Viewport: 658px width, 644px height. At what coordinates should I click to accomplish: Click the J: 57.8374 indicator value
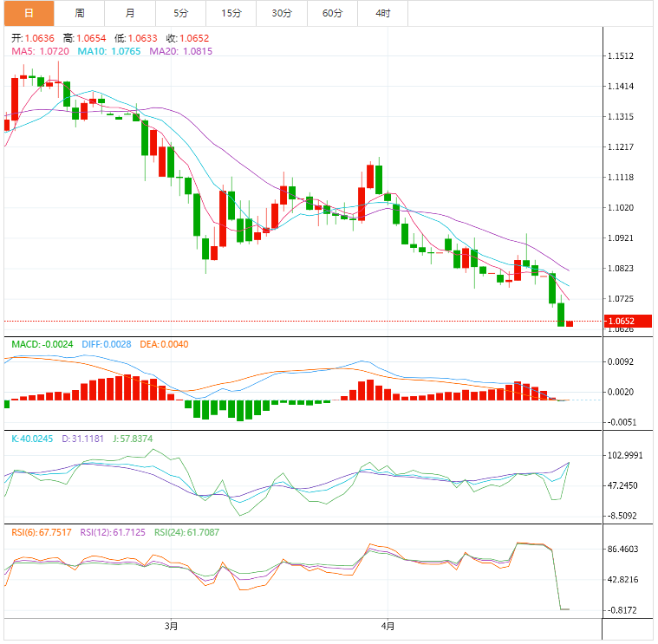[133, 439]
